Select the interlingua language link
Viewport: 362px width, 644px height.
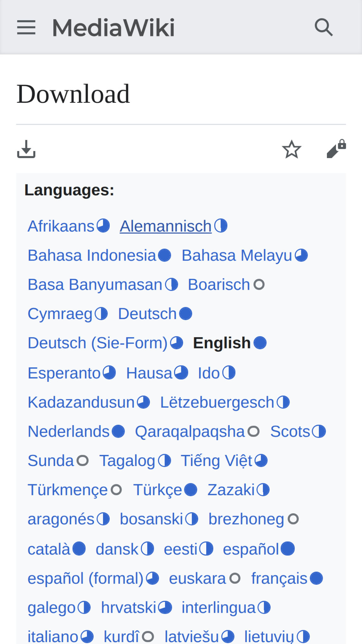218,608
